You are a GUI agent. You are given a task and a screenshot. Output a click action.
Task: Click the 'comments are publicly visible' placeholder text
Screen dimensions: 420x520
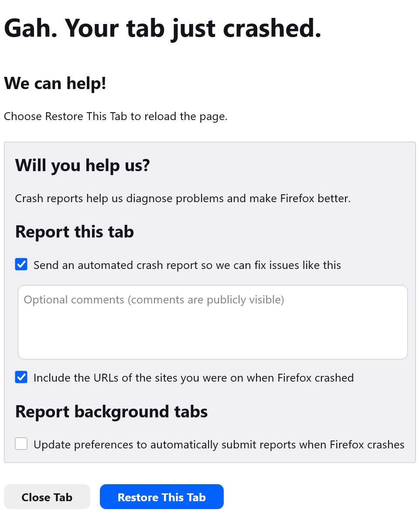pyautogui.click(x=206, y=300)
